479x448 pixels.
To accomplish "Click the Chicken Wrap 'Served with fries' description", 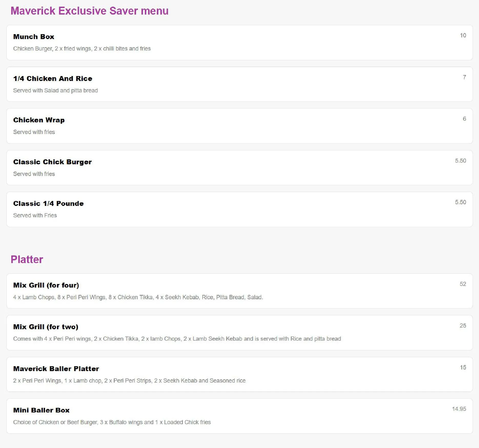I will [34, 132].
